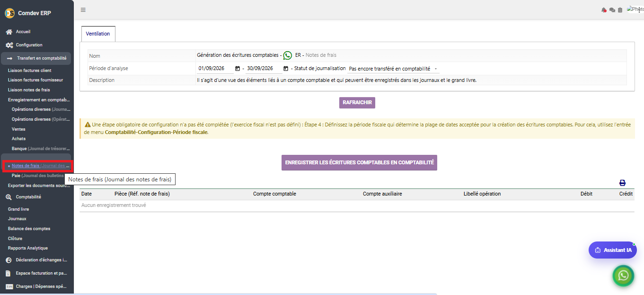Open the Statut de journalisation dropdown
Screen dimensions: 644x295
[393, 69]
